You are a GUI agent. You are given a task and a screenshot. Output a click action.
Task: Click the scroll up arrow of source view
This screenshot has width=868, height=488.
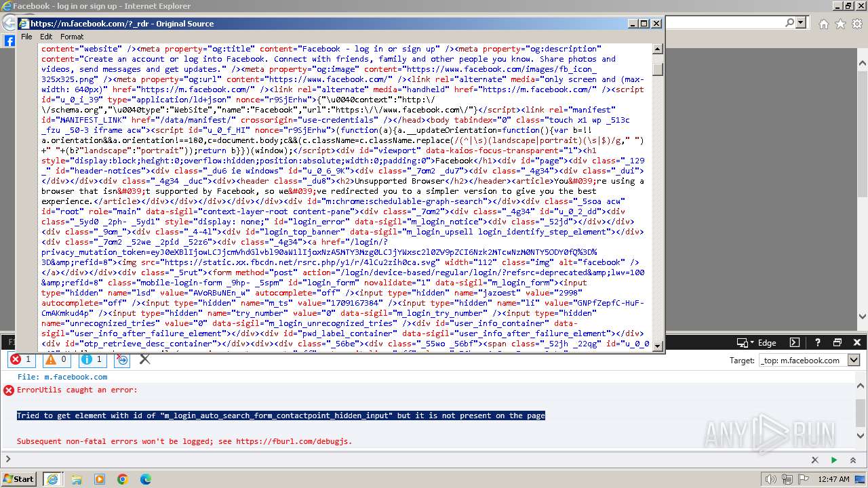tap(657, 49)
